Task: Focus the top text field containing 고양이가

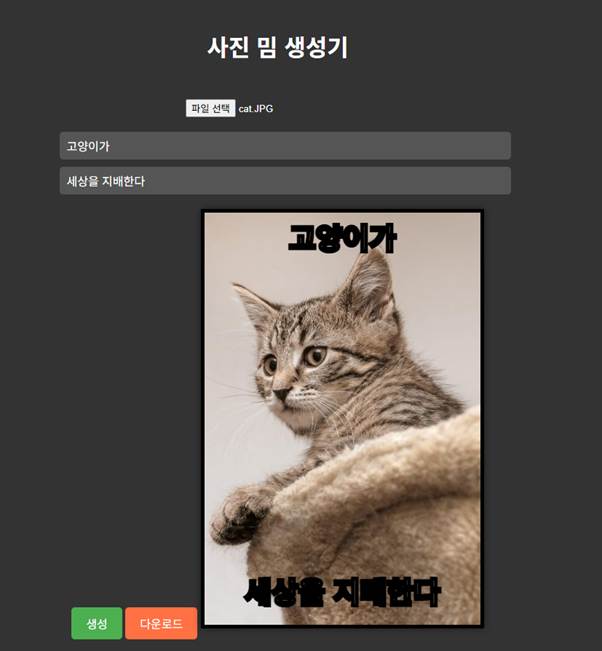Action: [x=285, y=146]
